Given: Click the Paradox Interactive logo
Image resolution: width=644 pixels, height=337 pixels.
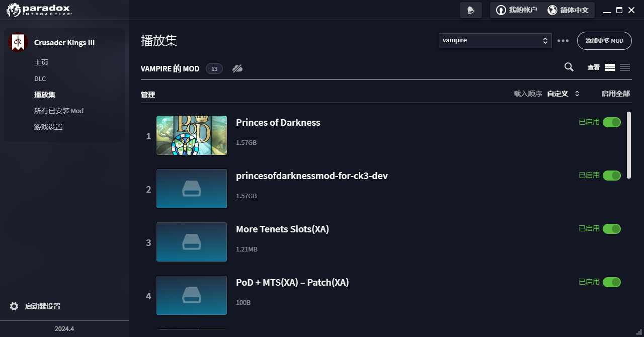Looking at the screenshot, I should point(39,10).
